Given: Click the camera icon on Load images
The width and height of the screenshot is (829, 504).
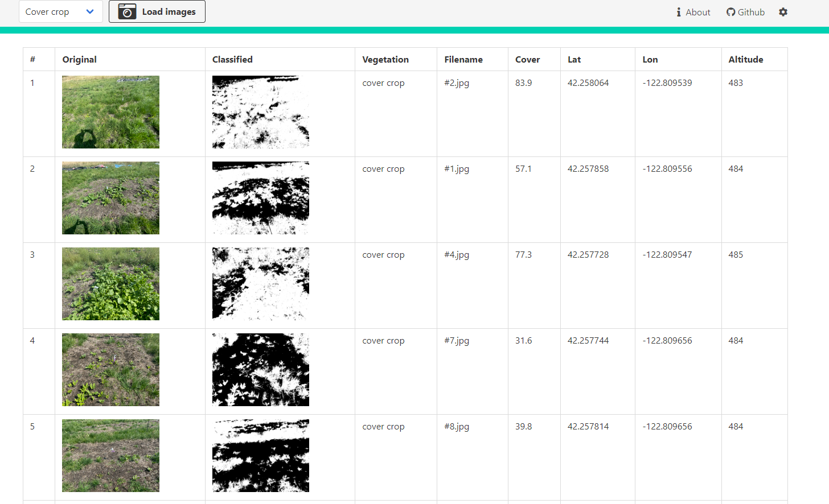Looking at the screenshot, I should (127, 11).
